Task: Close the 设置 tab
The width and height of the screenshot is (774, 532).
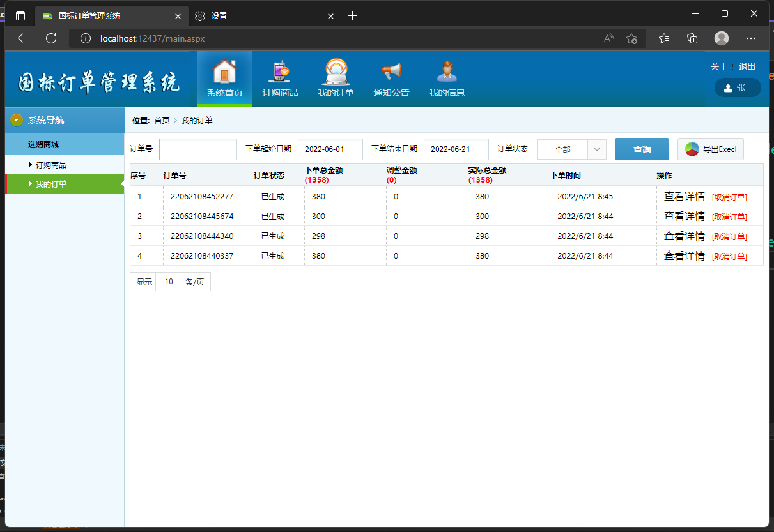Action: coord(331,15)
